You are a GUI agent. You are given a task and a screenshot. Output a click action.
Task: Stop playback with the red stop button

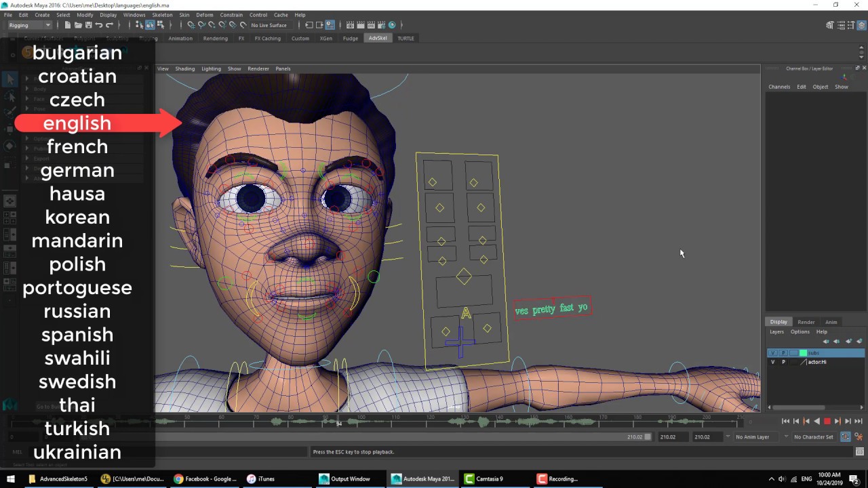pos(827,422)
